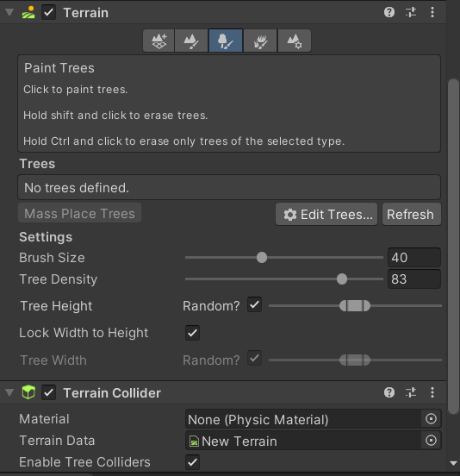
Task: Open object picker for Material field
Action: (431, 419)
